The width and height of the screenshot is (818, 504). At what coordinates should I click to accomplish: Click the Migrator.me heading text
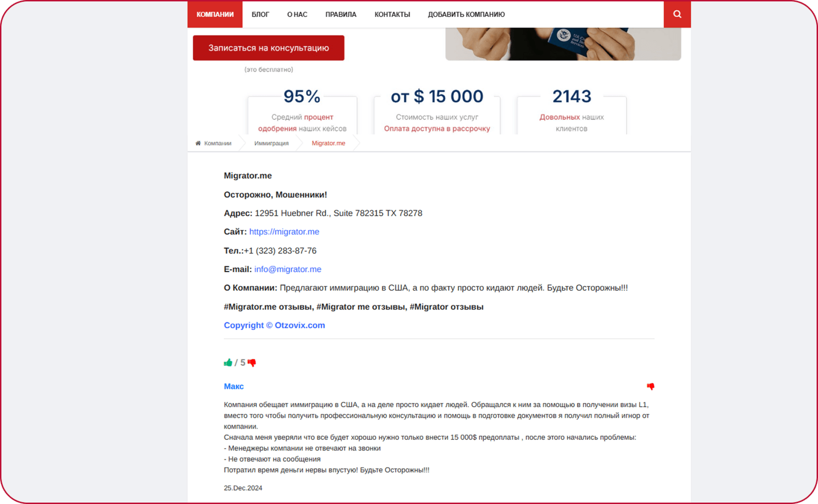pyautogui.click(x=248, y=176)
